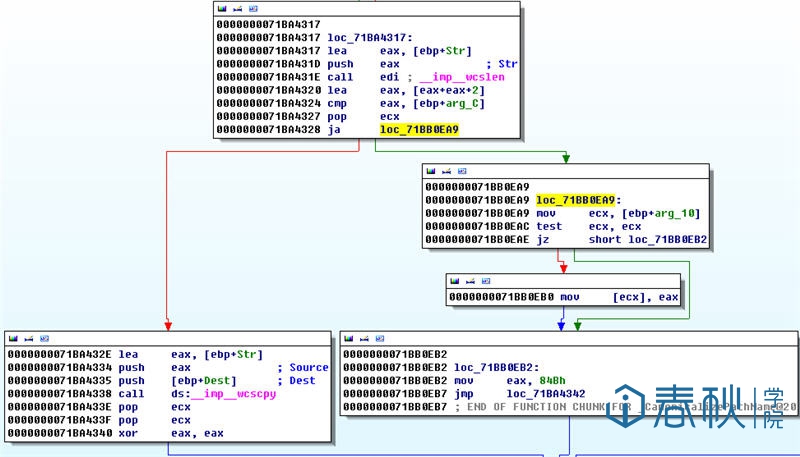Click the node color icon on the loc_71BB0EA9 block
800x457 pixels.
(431, 171)
